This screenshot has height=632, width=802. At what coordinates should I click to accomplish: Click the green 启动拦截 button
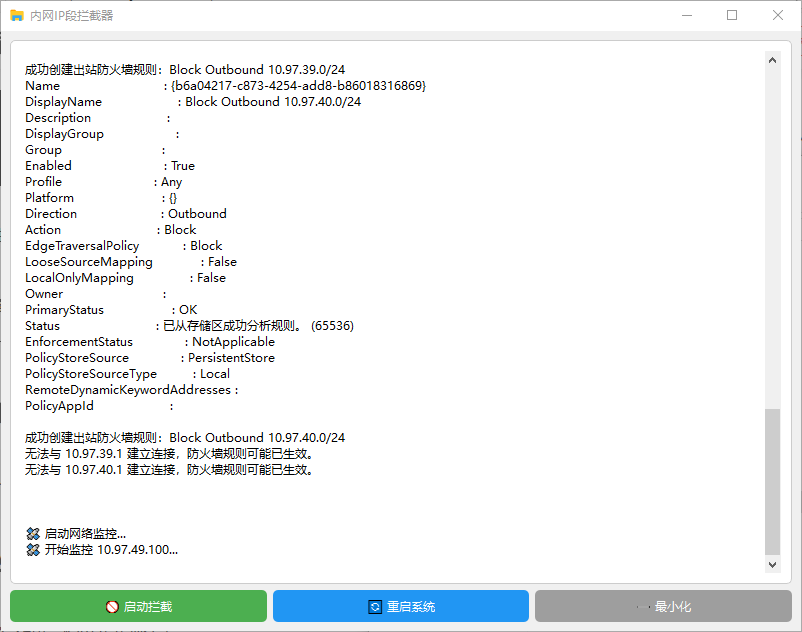(x=138, y=606)
